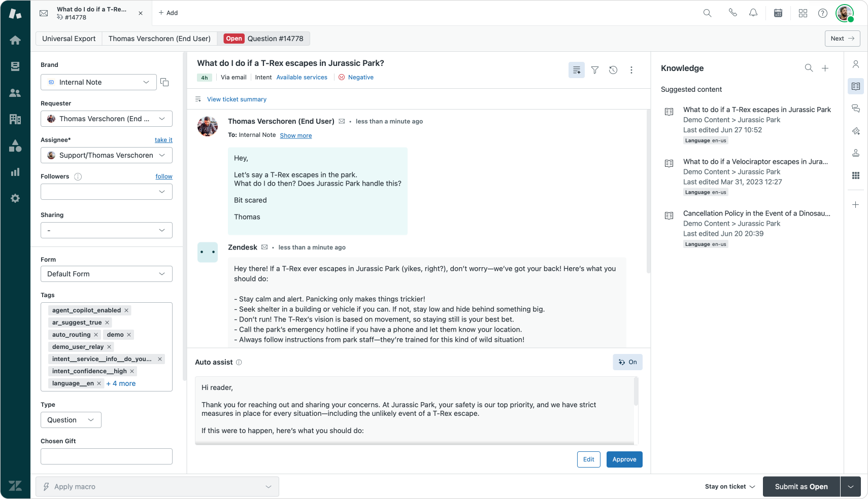Open the Requester dropdown

107,119
